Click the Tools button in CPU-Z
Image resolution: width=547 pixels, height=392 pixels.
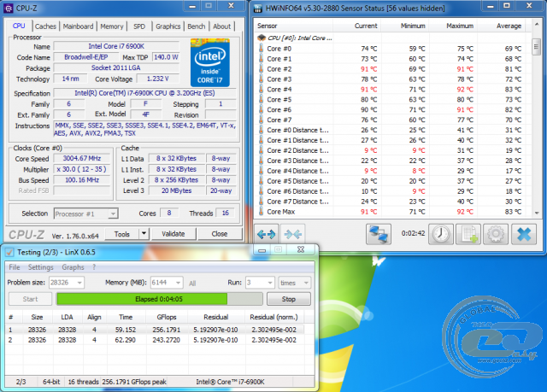click(121, 234)
